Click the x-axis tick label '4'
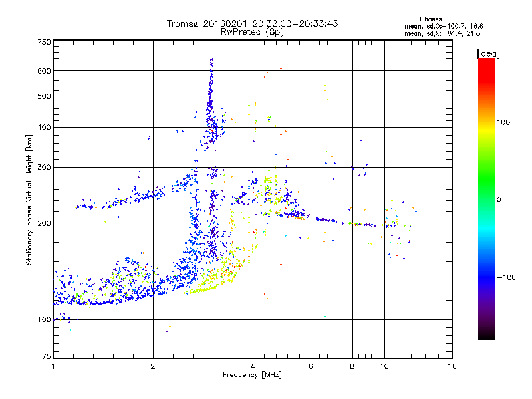The image size is (532, 399). coord(253,366)
